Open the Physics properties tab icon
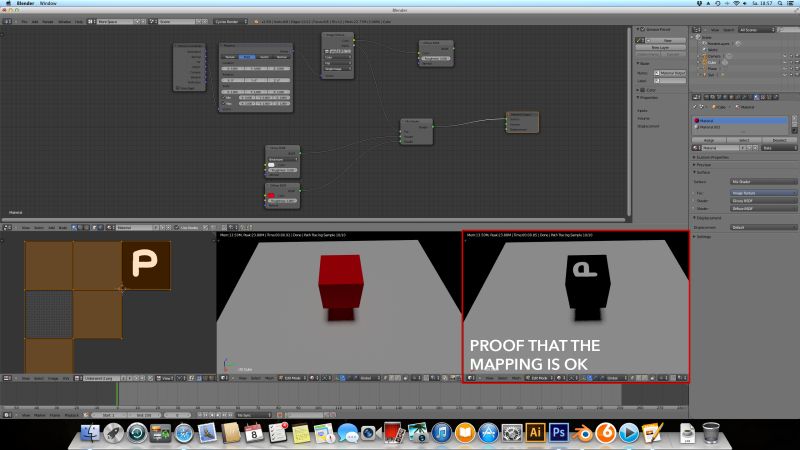Image resolution: width=800 pixels, height=450 pixels. click(x=776, y=97)
